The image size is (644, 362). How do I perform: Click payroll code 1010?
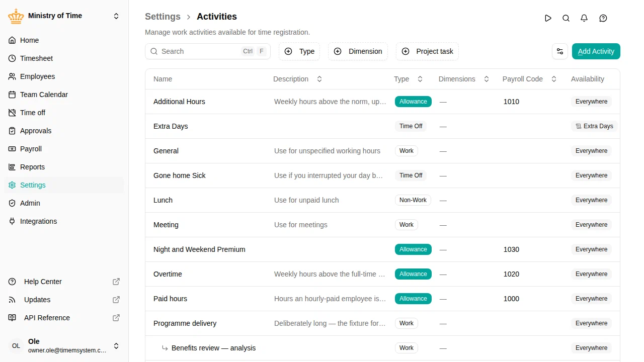511,102
